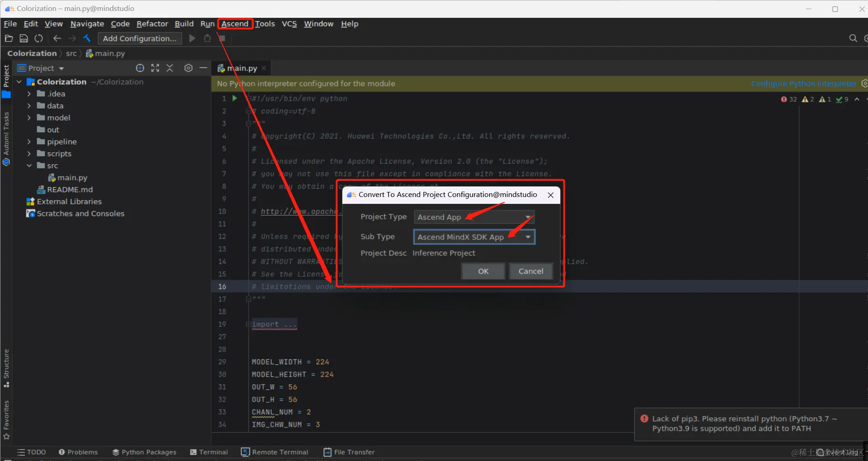Open the Problems tool window

point(78,452)
